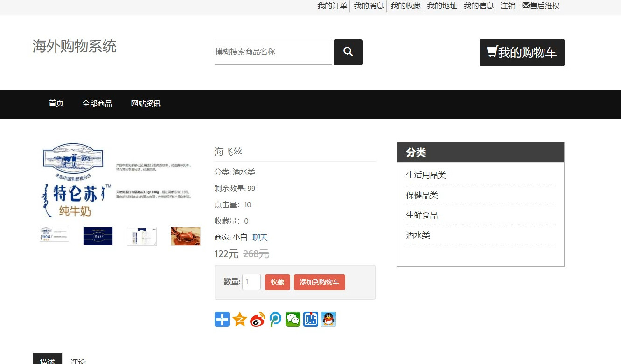Click the 收藏 button
This screenshot has height=364, width=621.
(278, 282)
